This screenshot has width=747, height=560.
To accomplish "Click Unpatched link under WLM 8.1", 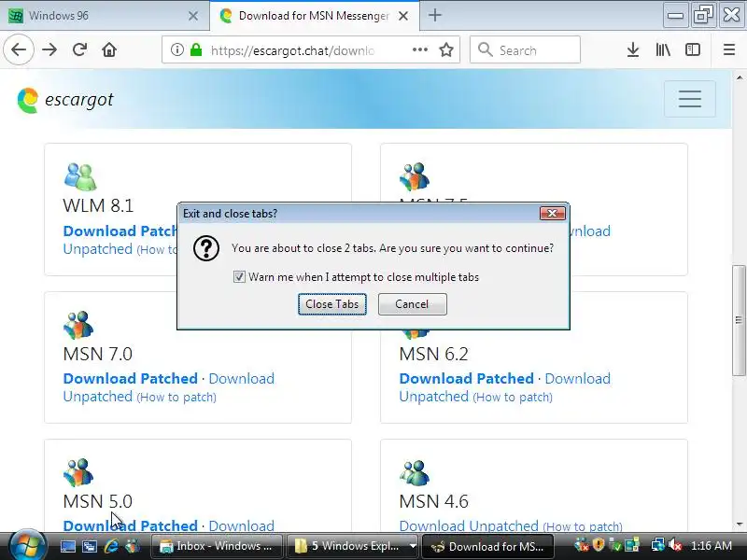I will [x=98, y=249].
